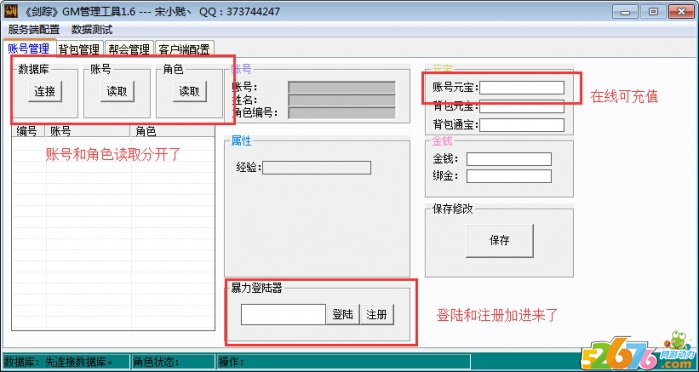Minimize the GM管理工具 window

pos(625,12)
